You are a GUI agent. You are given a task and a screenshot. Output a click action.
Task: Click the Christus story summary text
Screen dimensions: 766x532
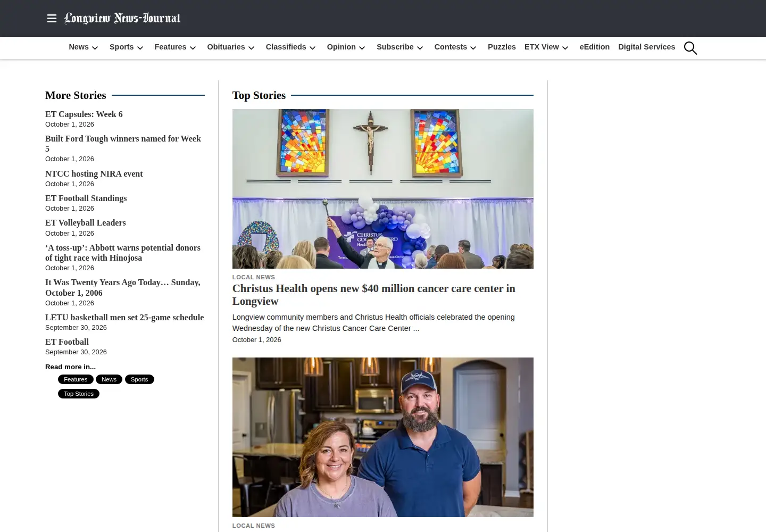click(373, 323)
